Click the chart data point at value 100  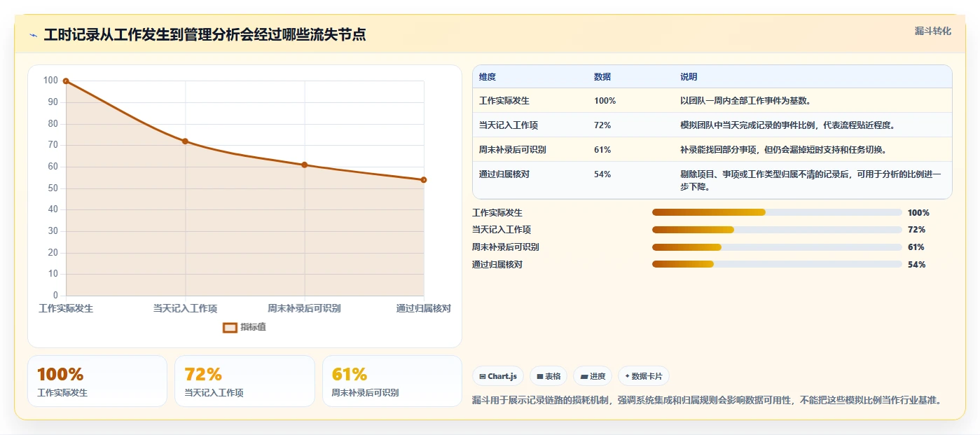tap(66, 81)
